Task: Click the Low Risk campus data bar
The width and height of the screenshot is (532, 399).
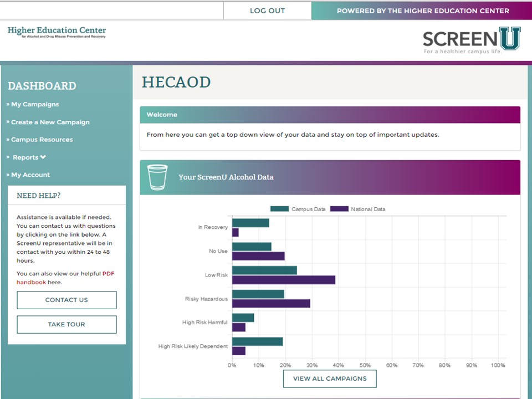Action: point(265,270)
